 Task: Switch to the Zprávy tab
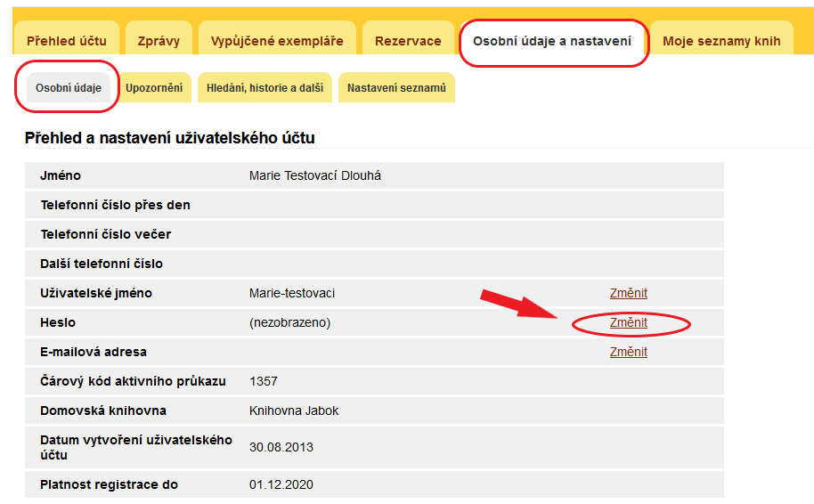159,41
